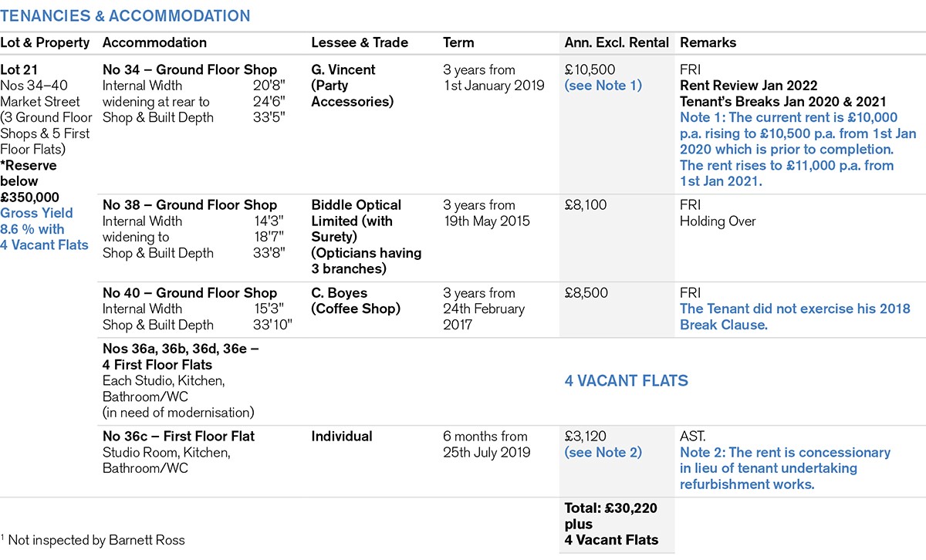Select the No 40 – Ground Floor Shop entry
Viewport: 926px width, 560px height.
(190, 292)
